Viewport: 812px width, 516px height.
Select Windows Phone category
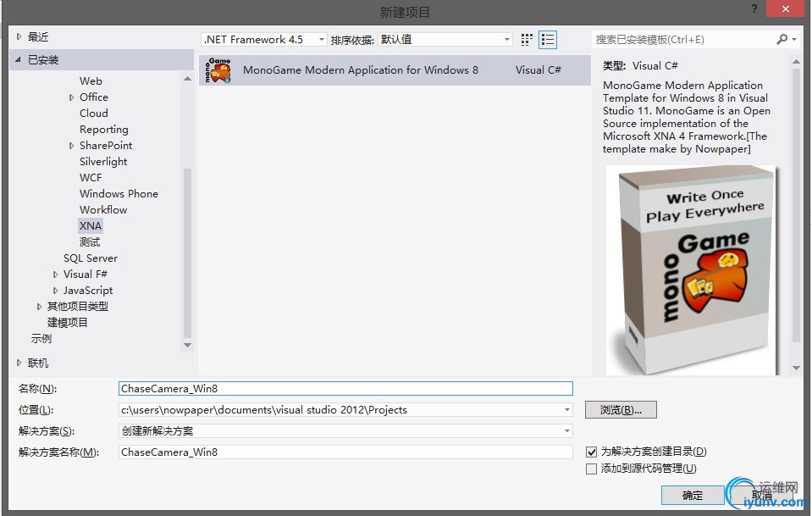coord(119,194)
